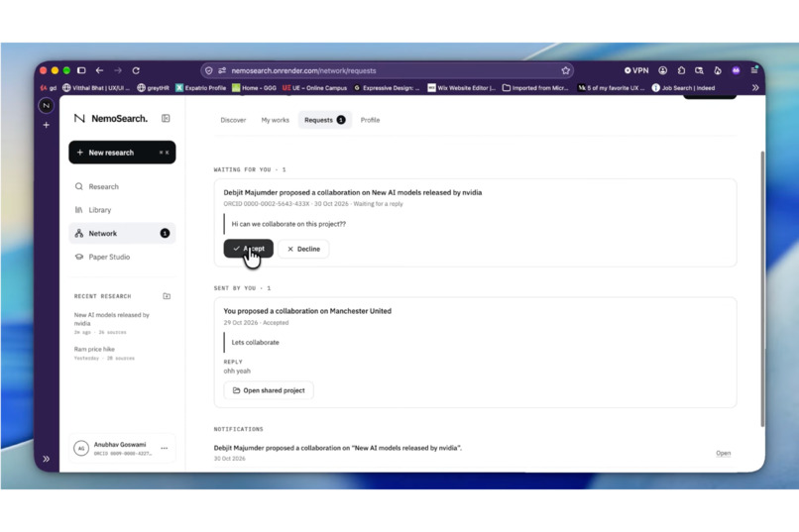799x532 pixels.
Task: Click the address bar URL
Action: coord(303,70)
